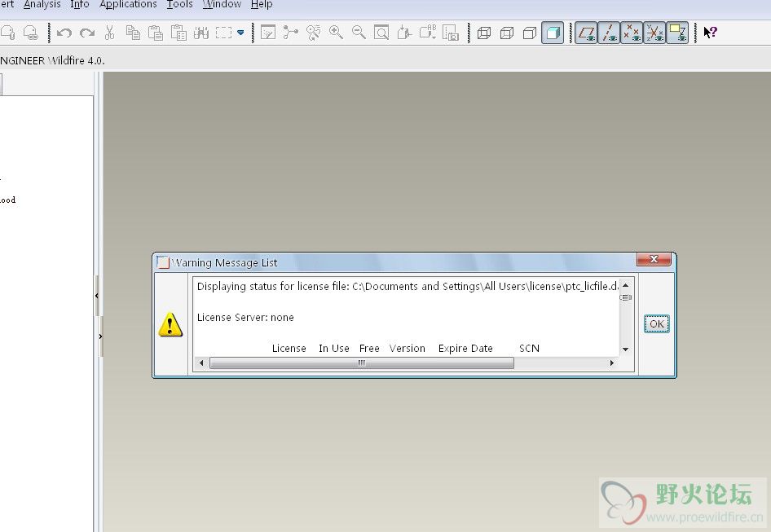Open the Find binoculars tool
The height and width of the screenshot is (532, 771).
tap(201, 33)
